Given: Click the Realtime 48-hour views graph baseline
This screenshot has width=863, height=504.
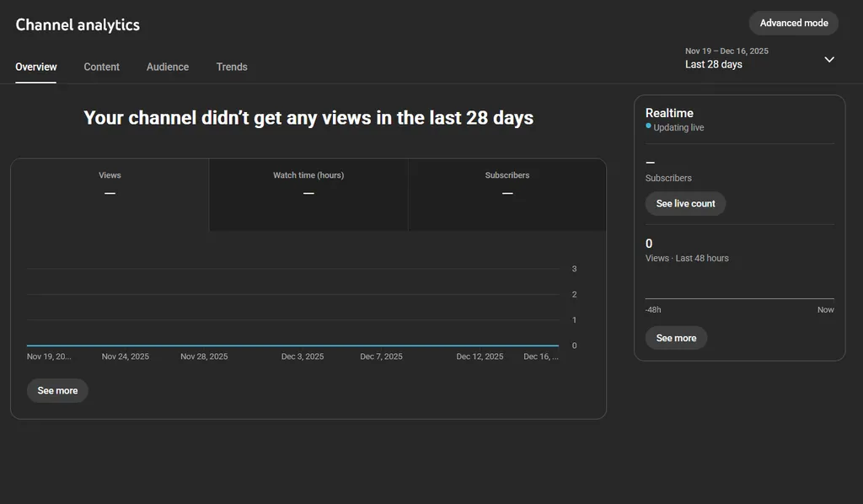Looking at the screenshot, I should coord(739,298).
